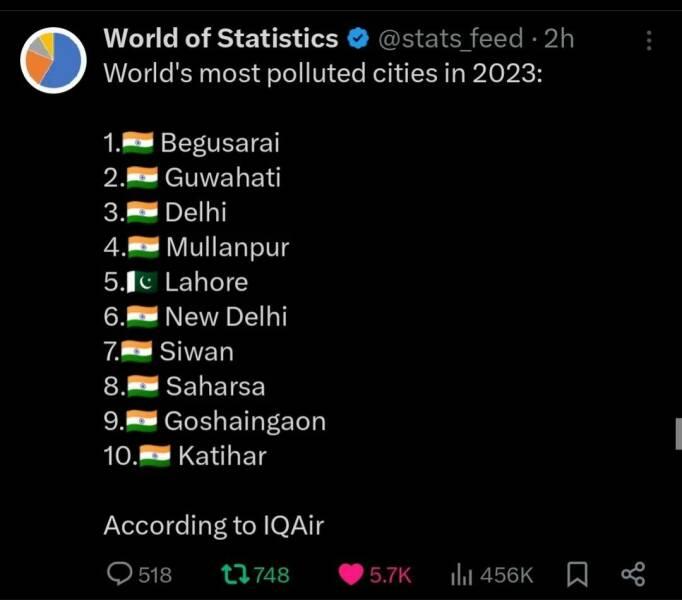The width and height of the screenshot is (682, 600).
Task: Click the share icon
Action: (x=632, y=574)
